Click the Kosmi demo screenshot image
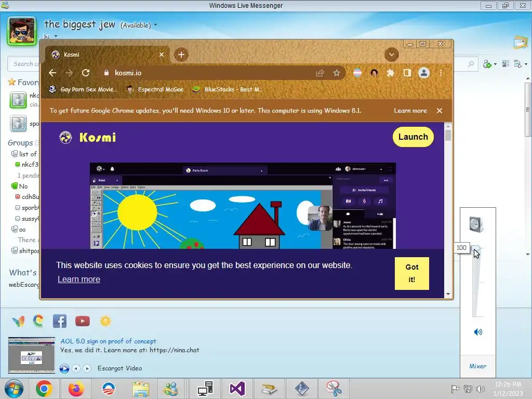Screen dimensions: 532x399 243,206
